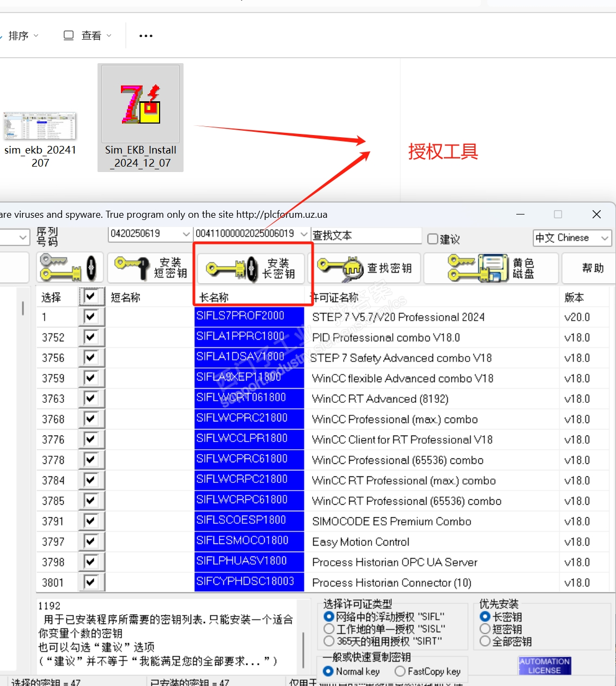Viewport: 616px width, 686px height.
Task: Sort by 许可证名称 column header
Action: pos(334,297)
